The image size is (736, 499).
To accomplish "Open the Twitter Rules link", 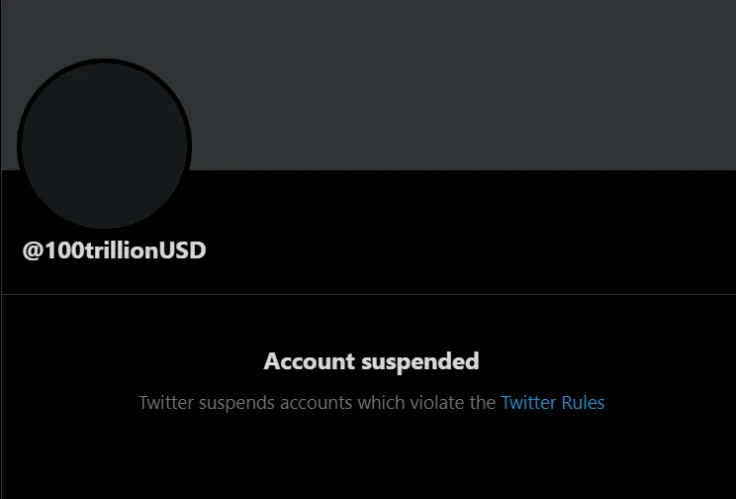I will [552, 403].
